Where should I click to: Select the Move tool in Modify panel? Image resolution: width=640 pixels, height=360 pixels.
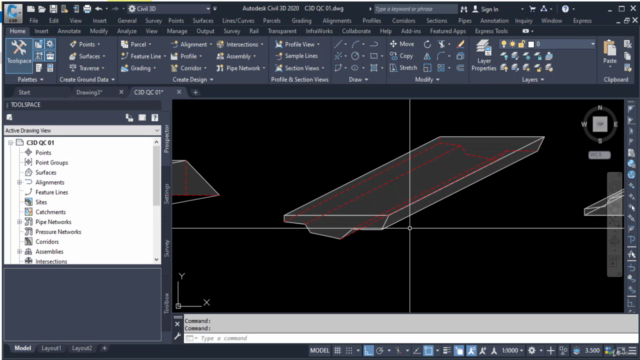[x=402, y=44]
